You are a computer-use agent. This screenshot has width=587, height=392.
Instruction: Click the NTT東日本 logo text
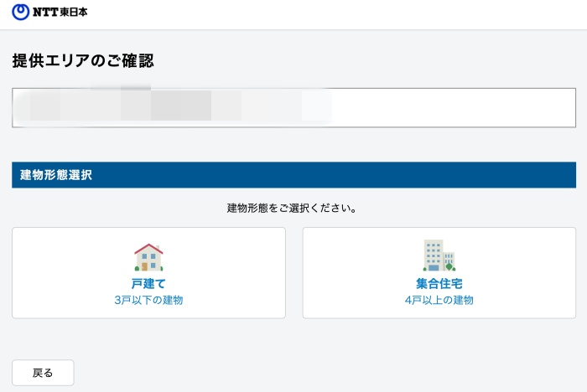click(x=60, y=12)
